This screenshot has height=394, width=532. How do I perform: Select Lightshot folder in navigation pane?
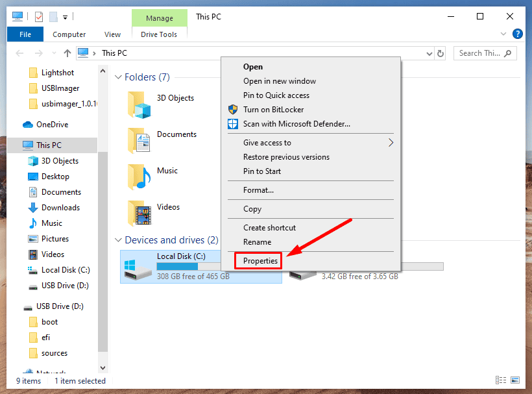pyautogui.click(x=51, y=73)
